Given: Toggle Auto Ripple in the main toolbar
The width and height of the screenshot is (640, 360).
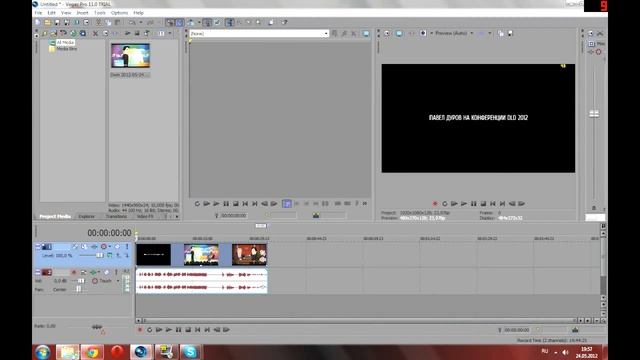Looking at the screenshot, I should pos(190,22).
